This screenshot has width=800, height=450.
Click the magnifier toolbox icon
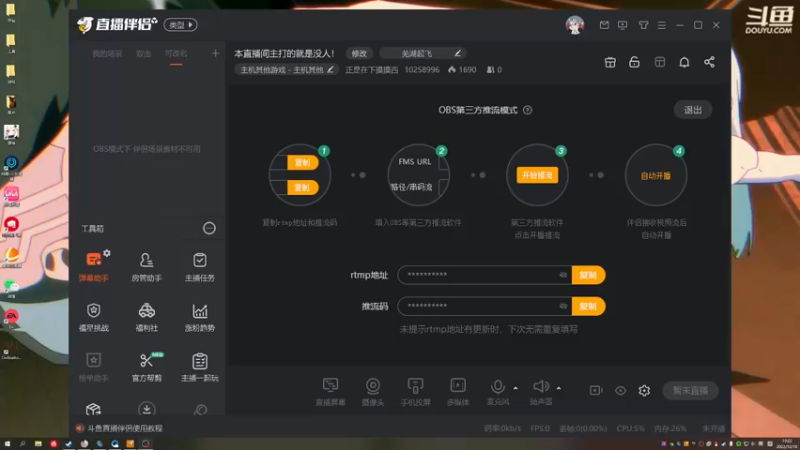tap(200, 409)
